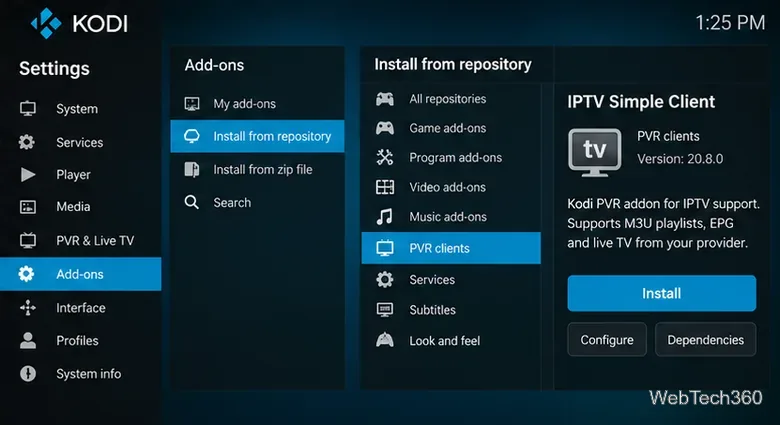
Task: Select the System monitor icon
Action: (28, 108)
